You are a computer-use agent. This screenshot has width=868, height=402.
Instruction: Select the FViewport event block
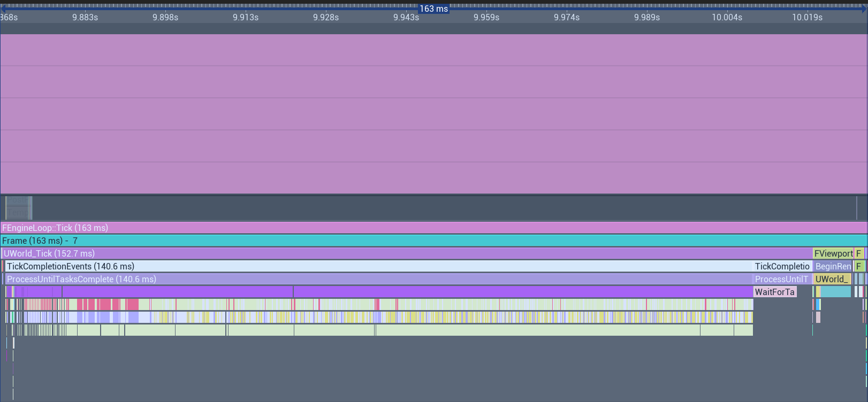833,253
